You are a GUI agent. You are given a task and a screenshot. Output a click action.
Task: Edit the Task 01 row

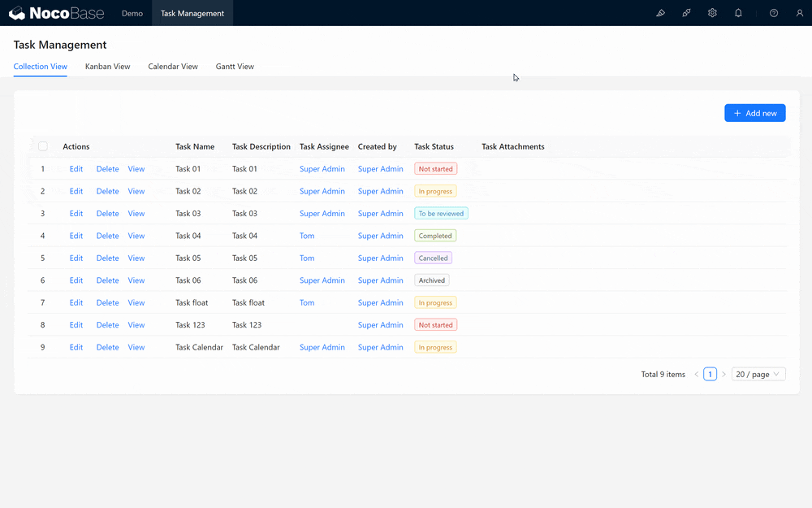pyautogui.click(x=76, y=169)
